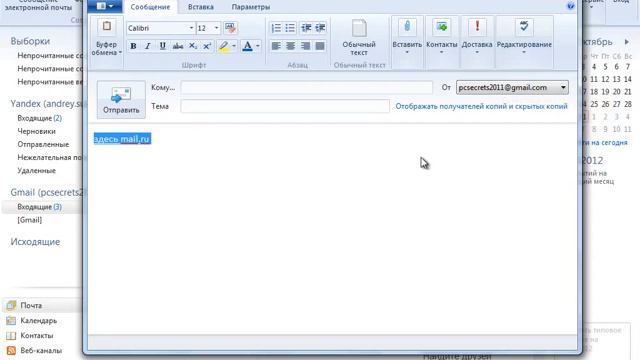The width and height of the screenshot is (640, 360).
Task: Open the Contacts (Контакты) menu
Action: point(442,38)
